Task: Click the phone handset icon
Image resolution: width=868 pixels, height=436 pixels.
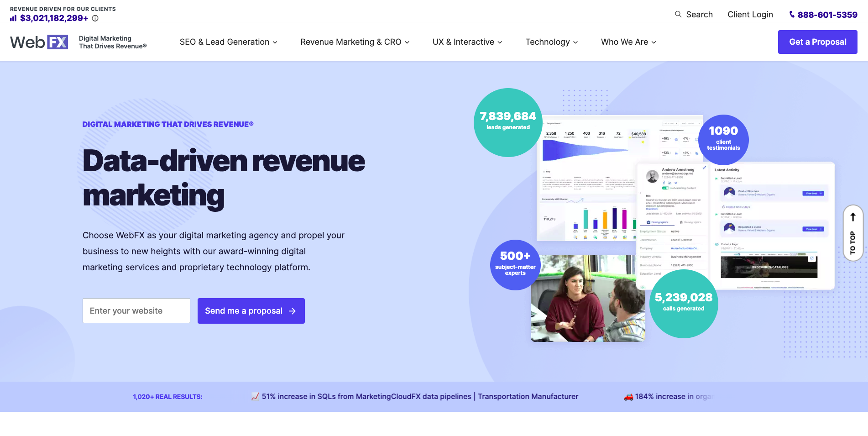Action: (792, 15)
